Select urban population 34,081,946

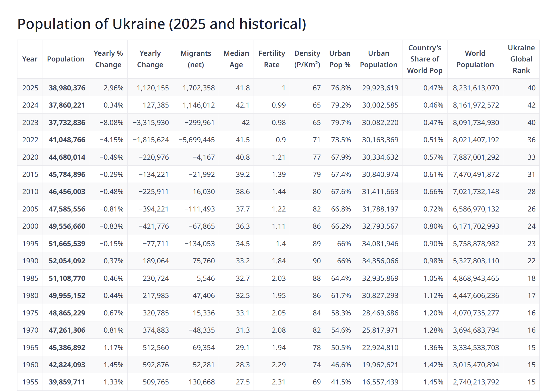[380, 244]
